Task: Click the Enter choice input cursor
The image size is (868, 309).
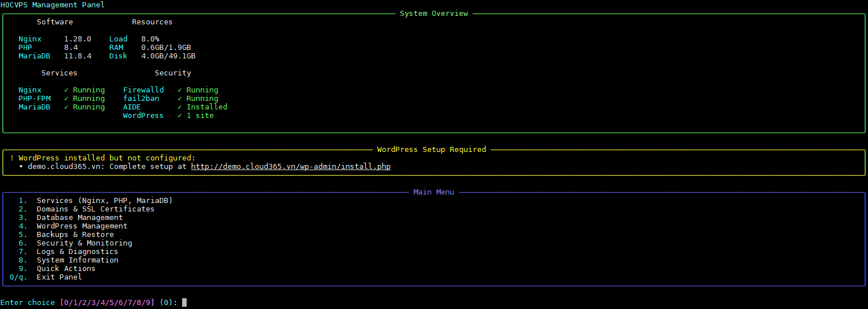Action: coord(184,303)
